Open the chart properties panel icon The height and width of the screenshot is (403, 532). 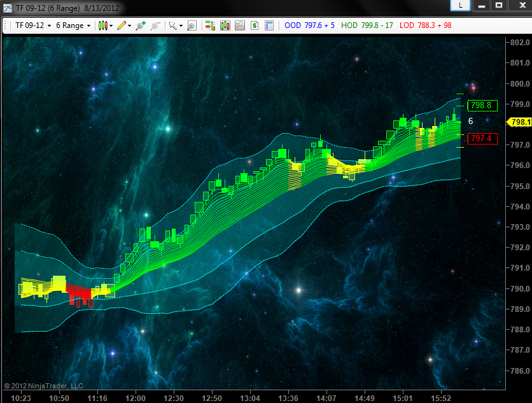pos(269,25)
